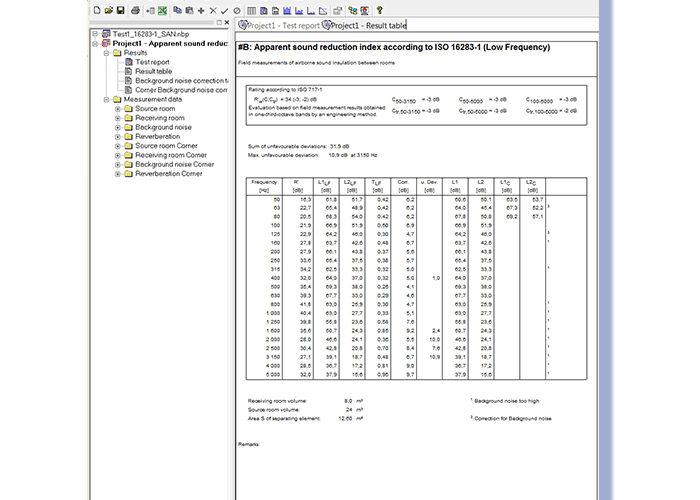The width and height of the screenshot is (700, 500).
Task: Expand the Reverberation Corner folder
Action: tap(118, 174)
